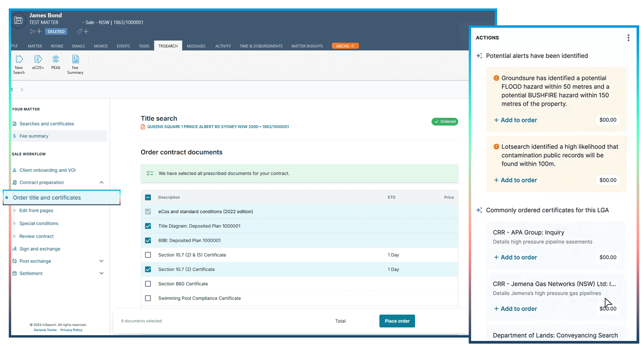Check Section 10.7 (2) & (5) Certificate
This screenshot has height=346, width=644.
148,255
